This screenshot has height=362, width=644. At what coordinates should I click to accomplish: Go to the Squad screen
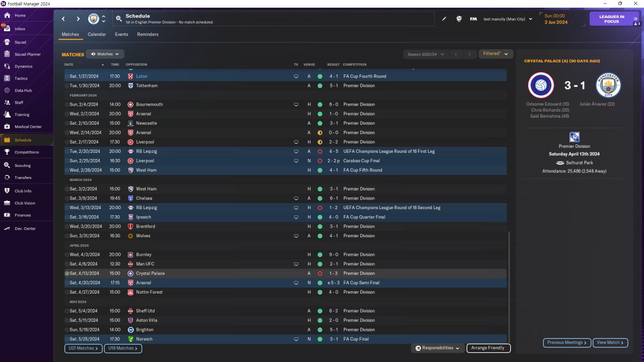[20, 42]
